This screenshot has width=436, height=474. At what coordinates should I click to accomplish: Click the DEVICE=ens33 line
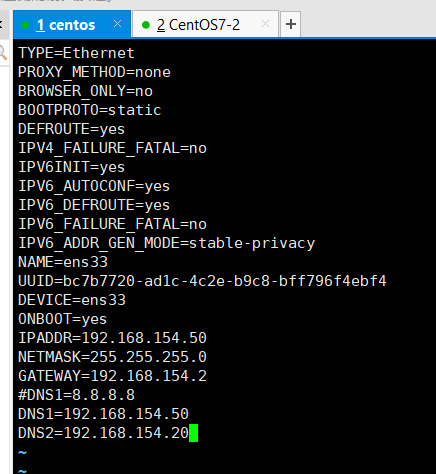coord(72,300)
